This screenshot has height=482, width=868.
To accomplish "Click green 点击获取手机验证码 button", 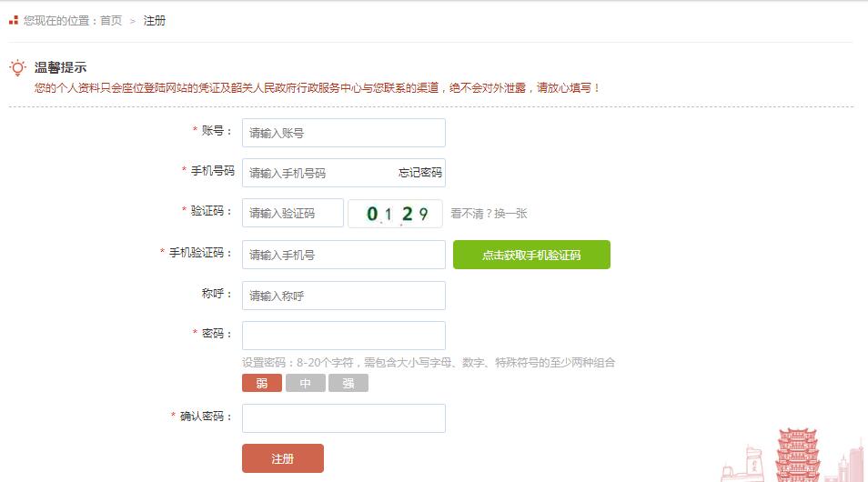I will tap(531, 255).
